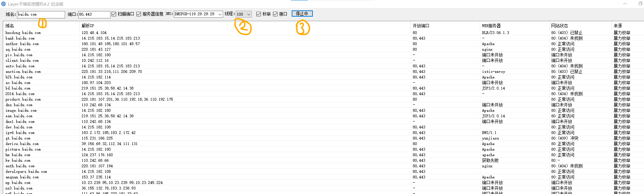Select the huodong.baidu.com row
Screen dimensions: 644x194
[324, 33]
